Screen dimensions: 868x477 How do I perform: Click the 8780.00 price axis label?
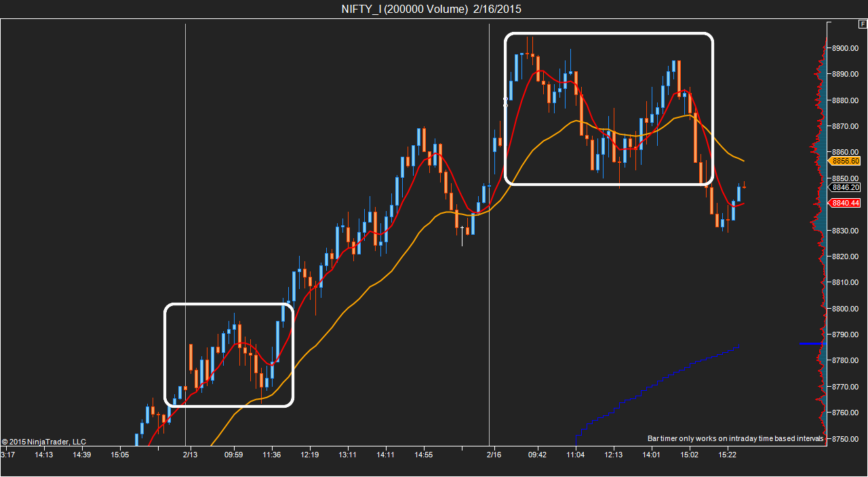[846, 360]
